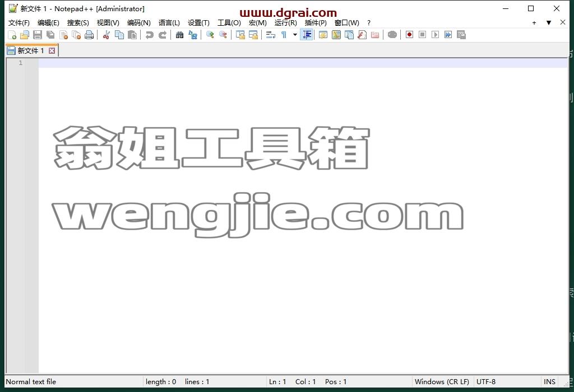
Task: Click the Save Recorded Macro icon
Action: [x=461, y=35]
